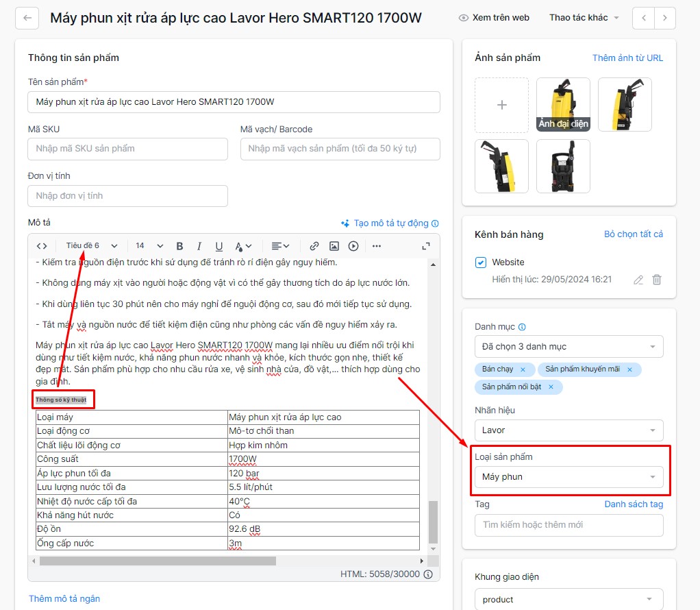Viewport: 700px width, 610px height.
Task: Toggle the Website sales channel checkbox
Action: 481,263
